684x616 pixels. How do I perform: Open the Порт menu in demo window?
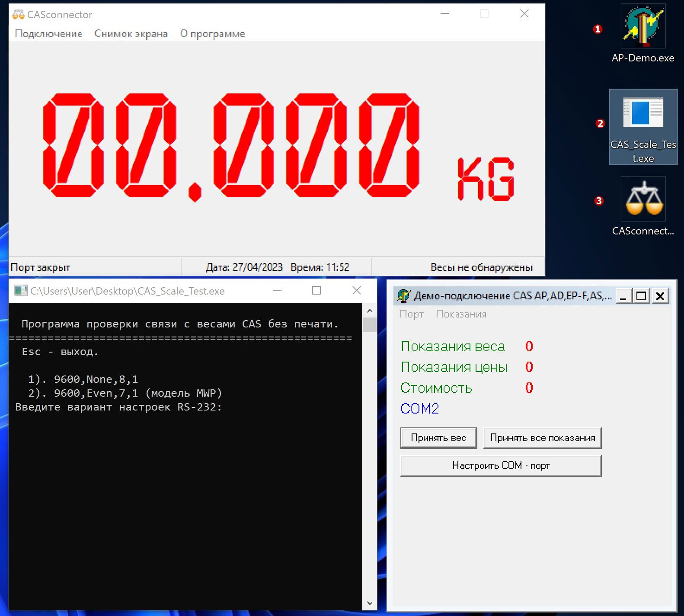click(x=412, y=314)
